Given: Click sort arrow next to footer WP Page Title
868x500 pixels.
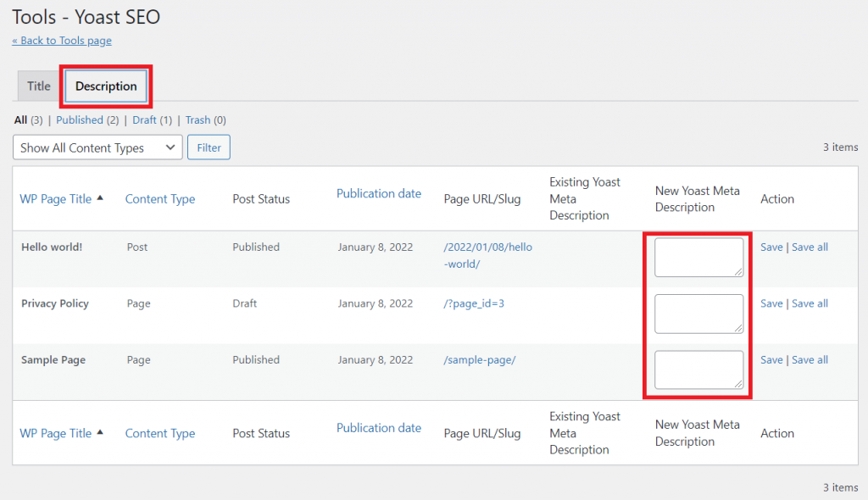Looking at the screenshot, I should [100, 432].
